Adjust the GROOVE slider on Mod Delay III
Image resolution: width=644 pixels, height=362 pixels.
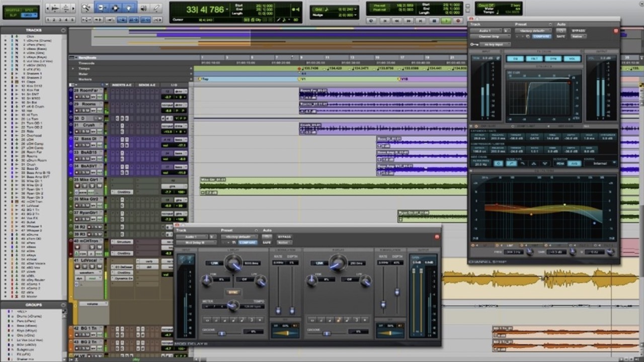click(221, 333)
